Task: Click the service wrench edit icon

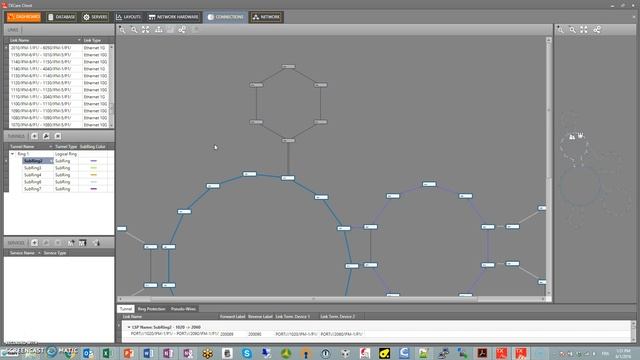Action: tap(46, 242)
